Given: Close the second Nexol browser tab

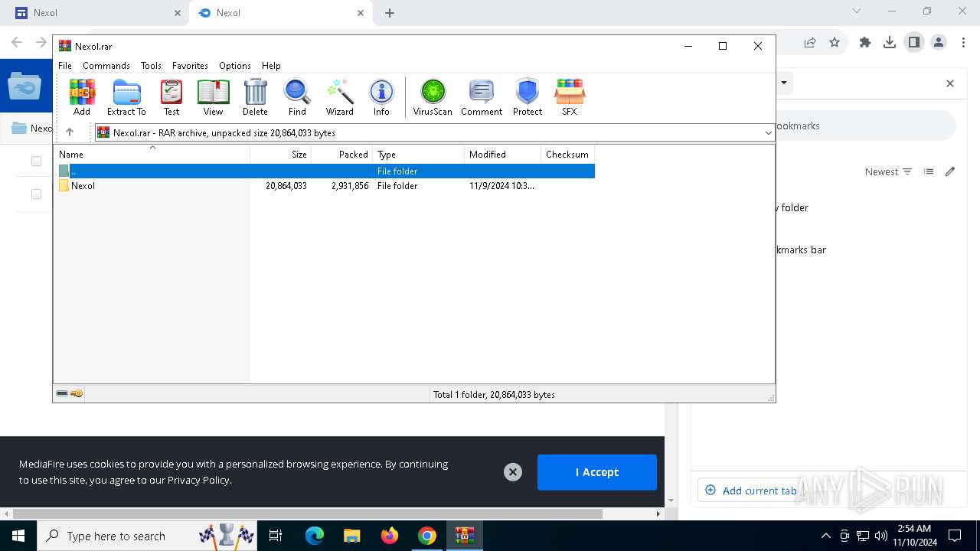Looking at the screenshot, I should tap(361, 13).
